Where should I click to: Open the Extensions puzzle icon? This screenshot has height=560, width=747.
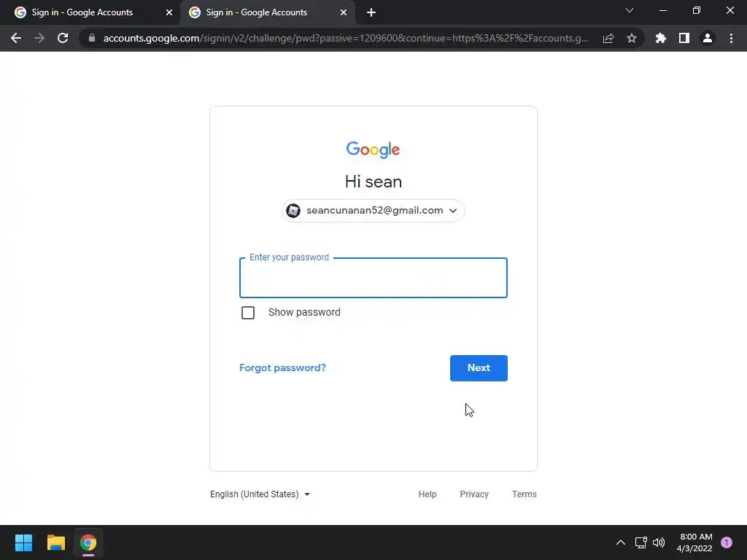pos(661,38)
